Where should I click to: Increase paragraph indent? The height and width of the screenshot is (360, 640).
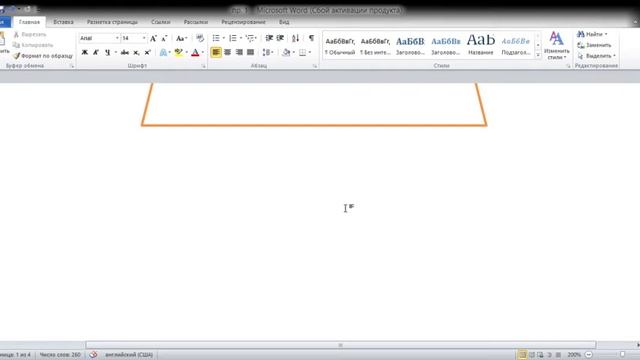click(x=280, y=38)
